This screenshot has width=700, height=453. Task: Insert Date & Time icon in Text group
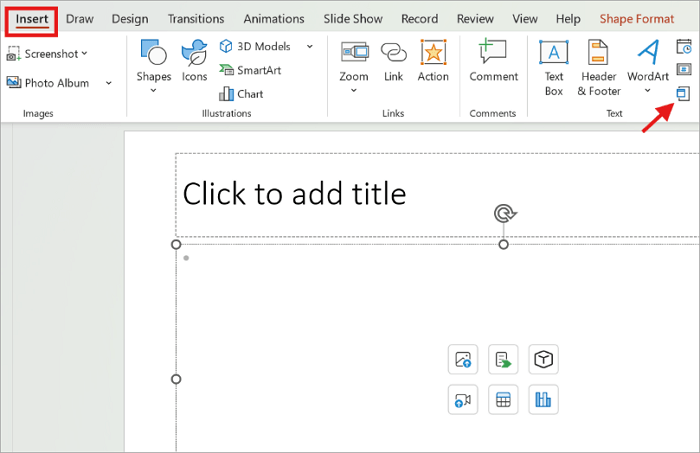683,46
